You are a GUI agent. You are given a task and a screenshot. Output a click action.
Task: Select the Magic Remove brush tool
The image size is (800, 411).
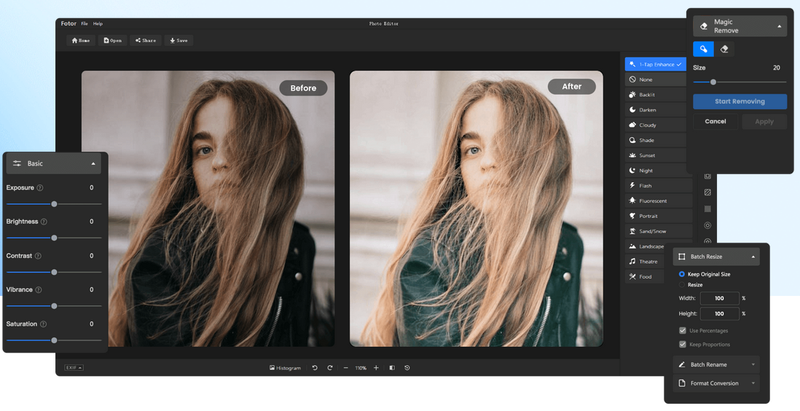click(x=704, y=48)
